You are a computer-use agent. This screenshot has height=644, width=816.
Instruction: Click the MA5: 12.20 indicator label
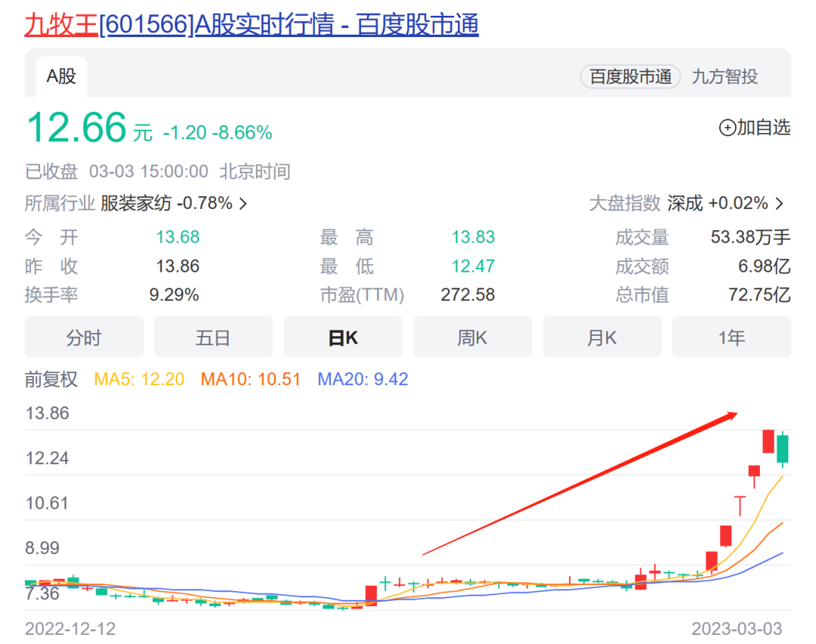(139, 379)
